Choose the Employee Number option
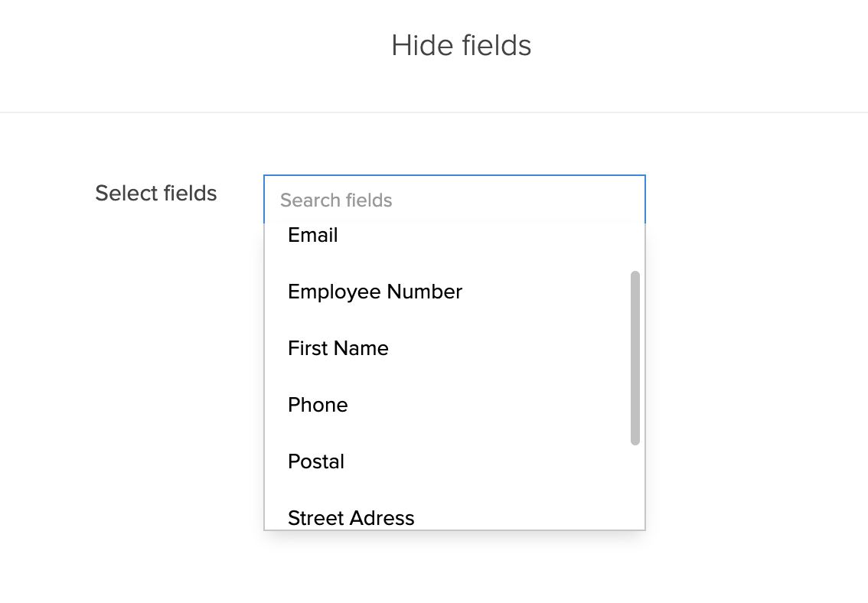 coord(375,292)
